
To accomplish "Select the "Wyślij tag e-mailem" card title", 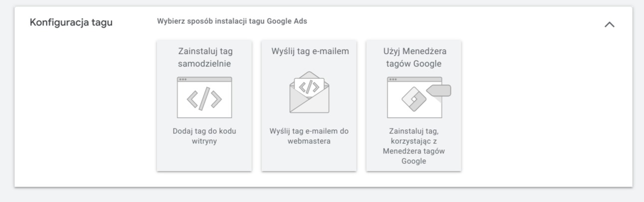I will 310,51.
